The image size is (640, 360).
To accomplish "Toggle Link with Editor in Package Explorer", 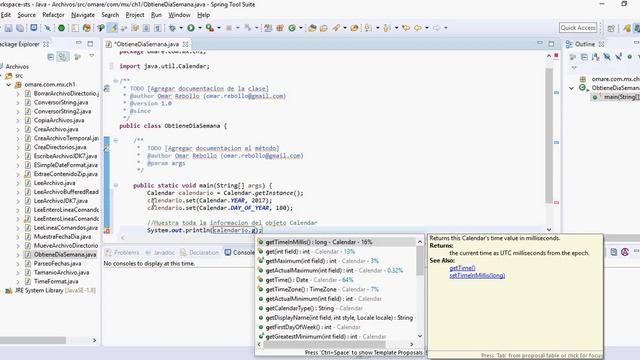I will pos(62,57).
